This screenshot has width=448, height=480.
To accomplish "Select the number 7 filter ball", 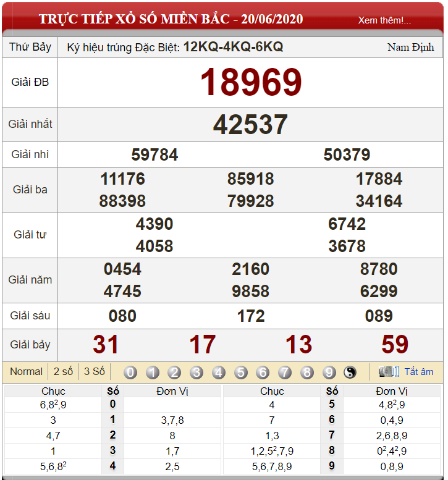I will [285, 373].
